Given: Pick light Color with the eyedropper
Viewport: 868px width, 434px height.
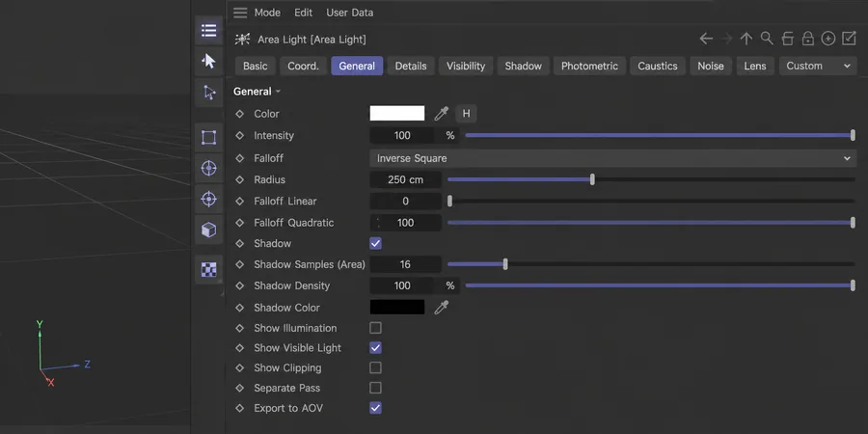Looking at the screenshot, I should [x=441, y=114].
